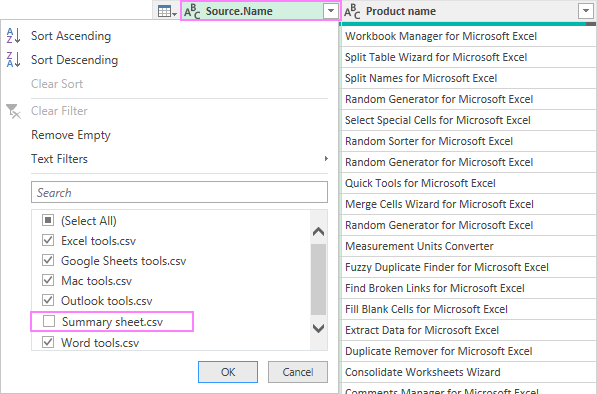This screenshot has width=597, height=394.
Task: Choose Remove Empty from the menu
Action: [70, 135]
